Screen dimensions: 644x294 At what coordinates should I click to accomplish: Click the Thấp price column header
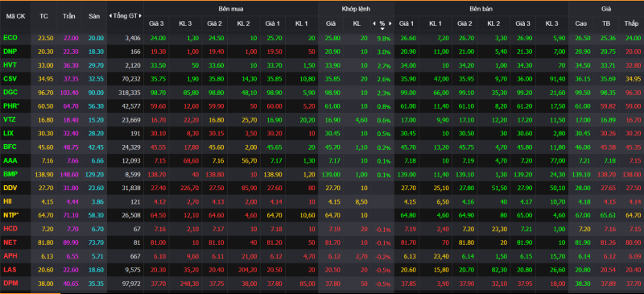tap(630, 24)
